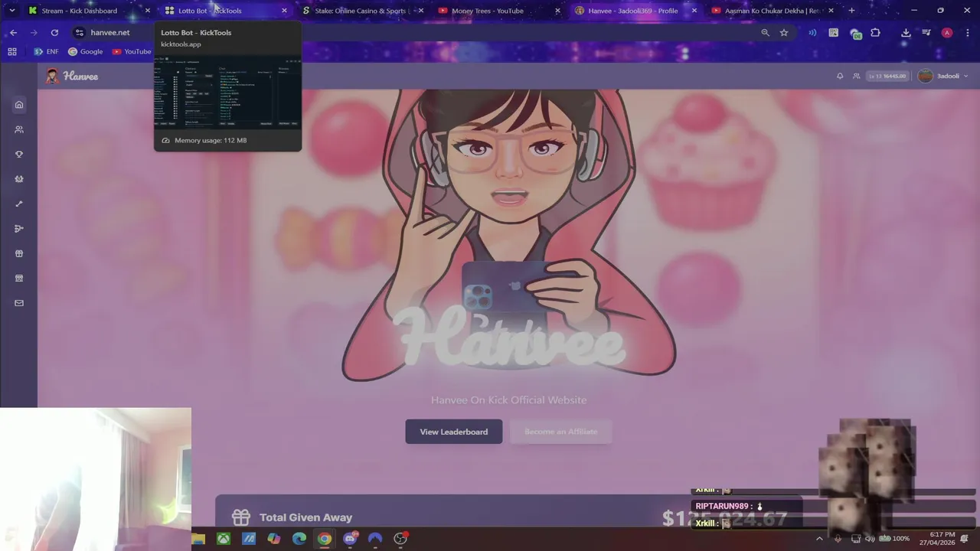Screen dimensions: 980x551
Task: Click the site info icon in address bar
Action: point(79,33)
